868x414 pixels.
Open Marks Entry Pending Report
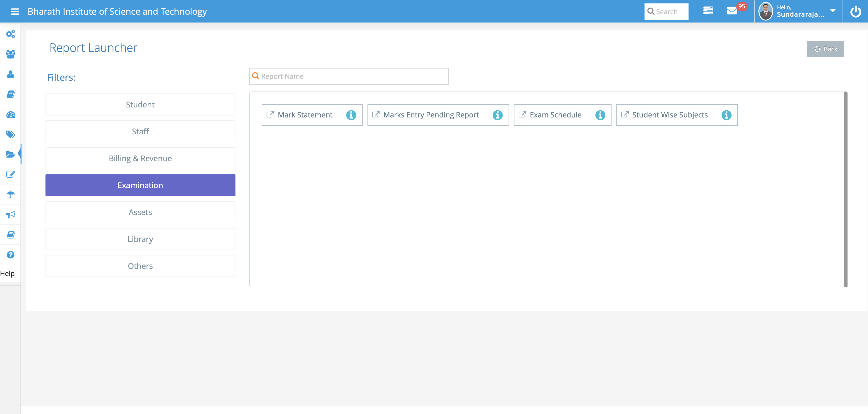[431, 115]
